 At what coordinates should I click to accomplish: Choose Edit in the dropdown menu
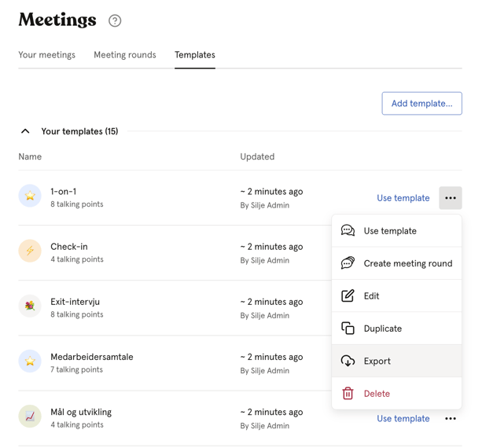371,296
